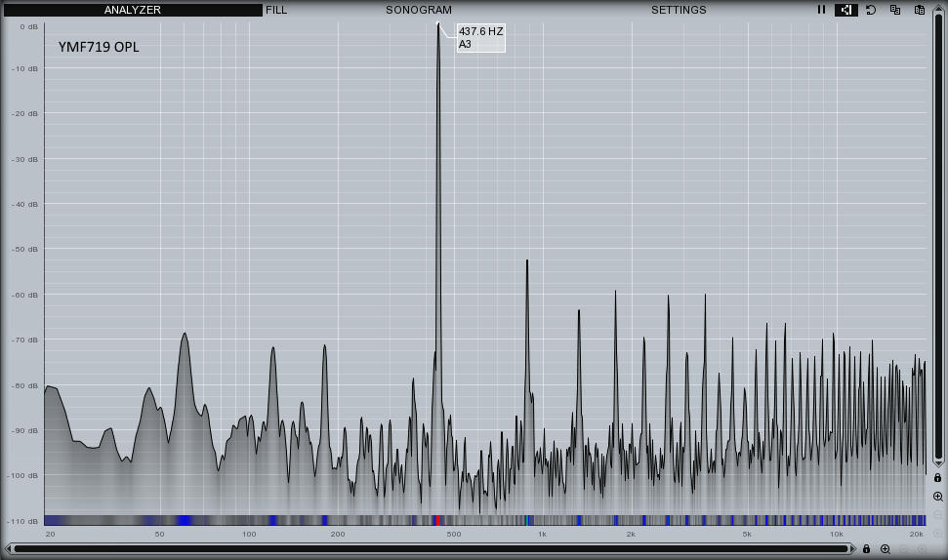
Task: Click the 100 Hz frequency axis label
Action: pyautogui.click(x=249, y=534)
